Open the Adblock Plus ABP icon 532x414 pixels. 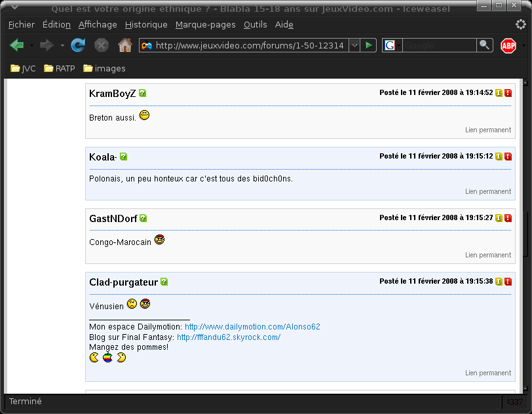coord(508,45)
